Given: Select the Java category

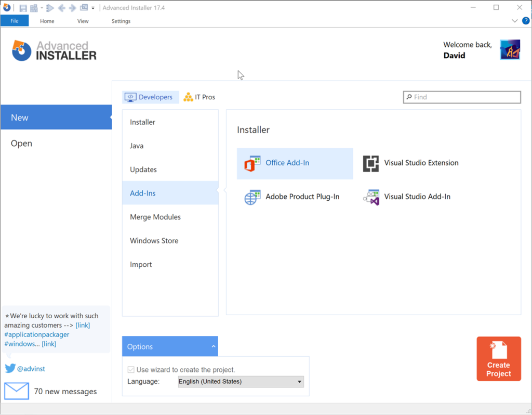Looking at the screenshot, I should coord(170,146).
